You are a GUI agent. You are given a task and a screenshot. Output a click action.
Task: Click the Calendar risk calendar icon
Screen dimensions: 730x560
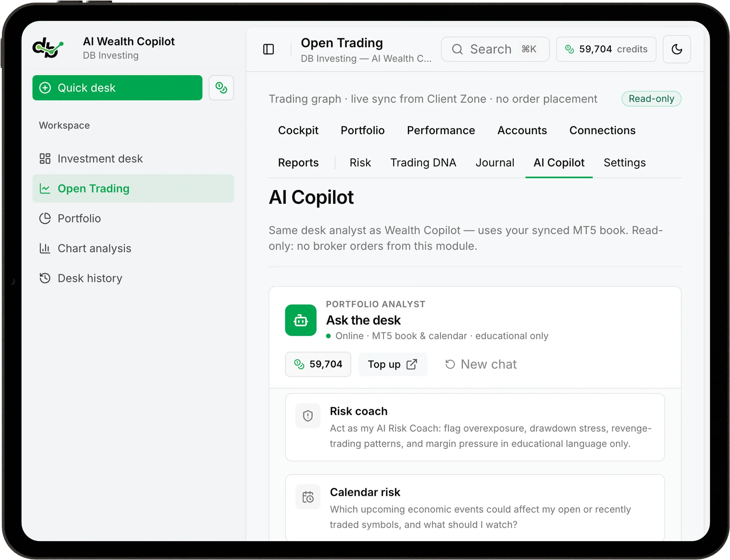click(308, 497)
